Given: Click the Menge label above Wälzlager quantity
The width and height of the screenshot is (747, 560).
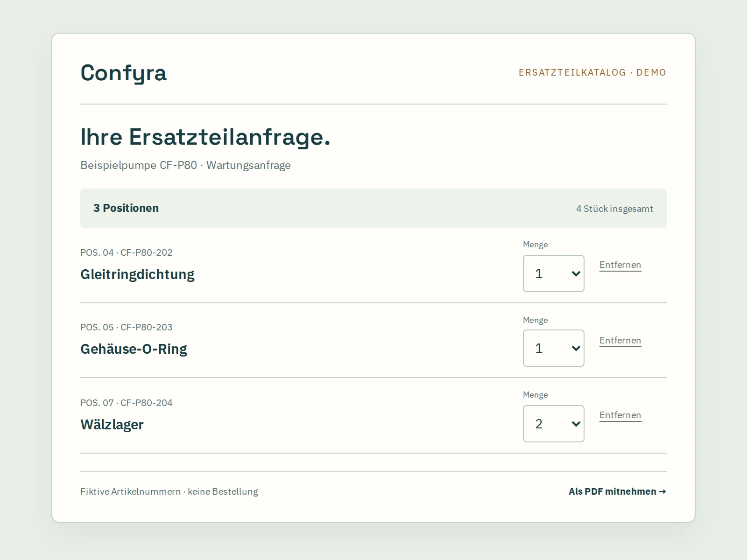Looking at the screenshot, I should 536,395.
